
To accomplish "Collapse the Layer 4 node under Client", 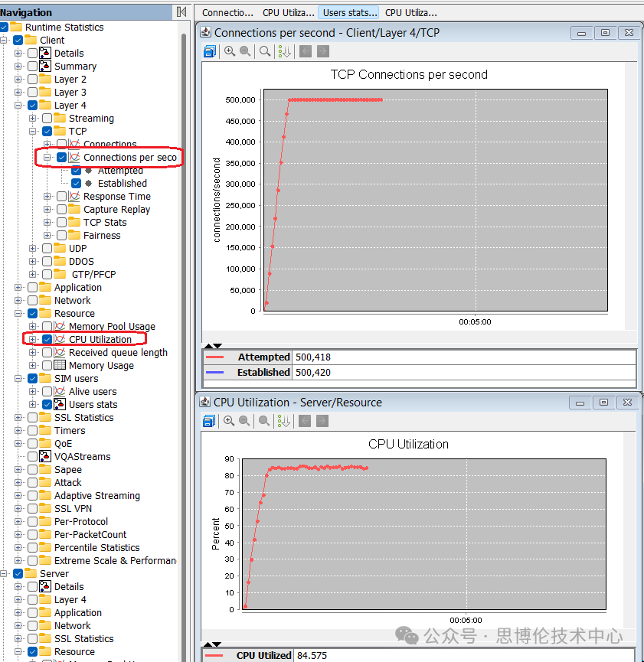I will coord(18,106).
